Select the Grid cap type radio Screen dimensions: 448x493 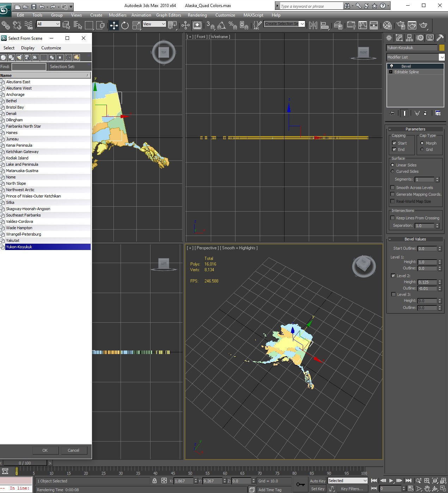pyautogui.click(x=422, y=150)
